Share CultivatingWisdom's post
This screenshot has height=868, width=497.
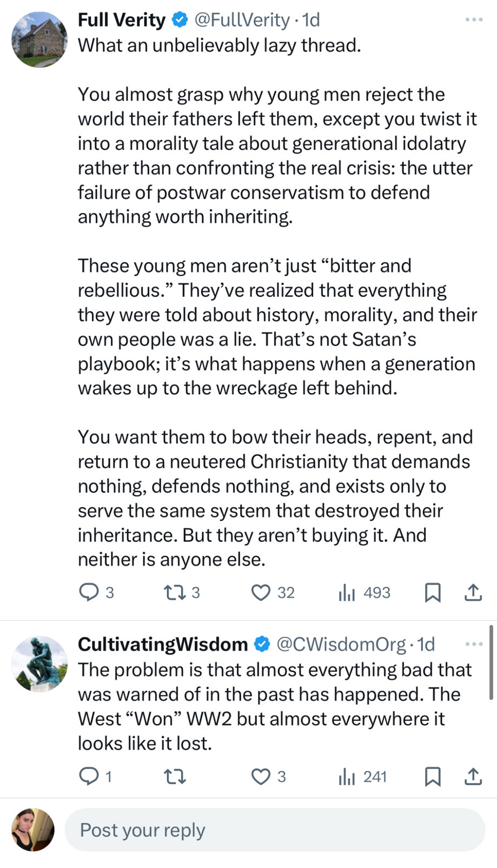click(x=473, y=777)
